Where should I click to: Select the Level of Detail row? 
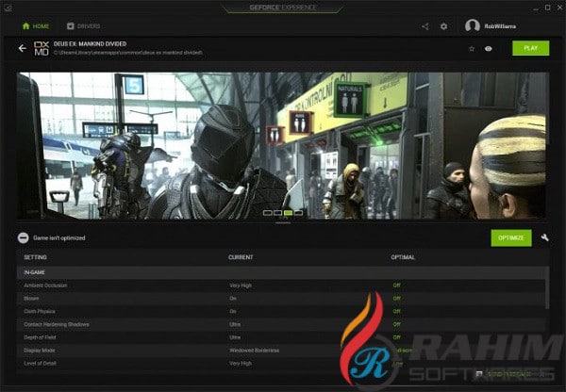283,363
